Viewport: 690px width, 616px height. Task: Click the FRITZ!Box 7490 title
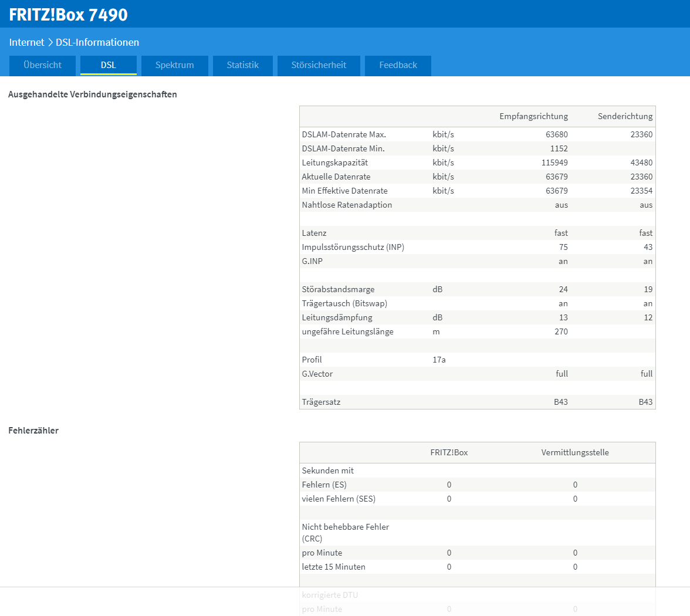69,15
